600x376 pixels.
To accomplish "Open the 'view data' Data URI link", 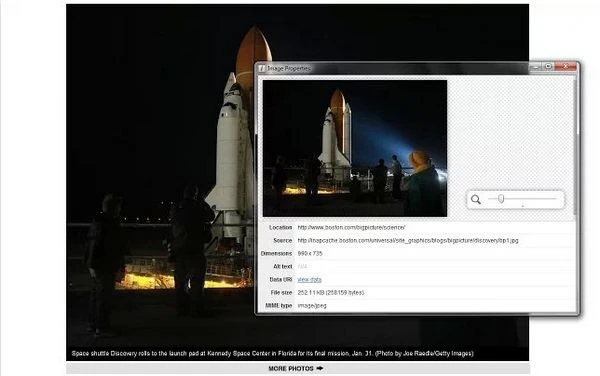I will [x=309, y=280].
